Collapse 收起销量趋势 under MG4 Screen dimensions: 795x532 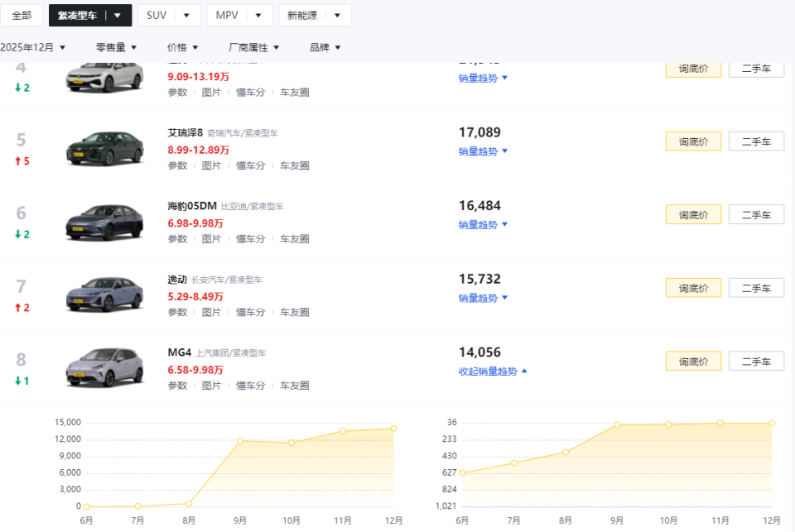[487, 371]
